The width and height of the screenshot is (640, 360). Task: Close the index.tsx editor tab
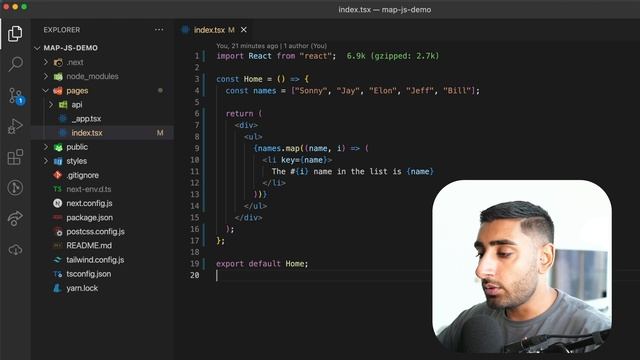click(x=244, y=30)
